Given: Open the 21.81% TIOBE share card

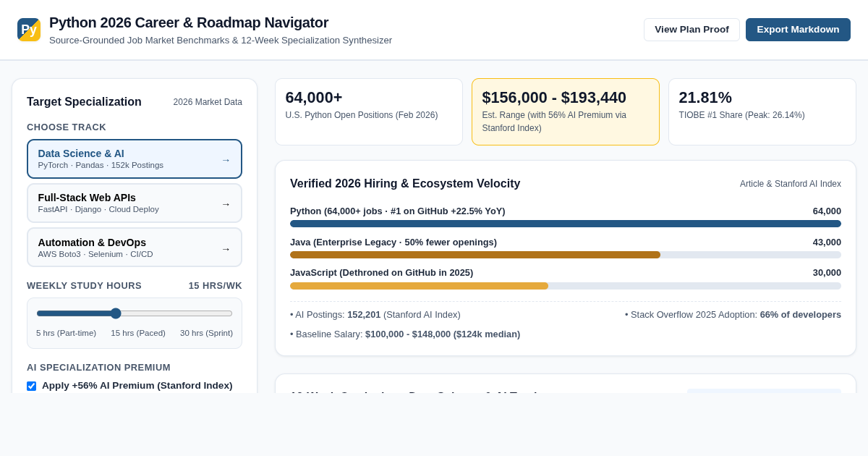Looking at the screenshot, I should (x=762, y=111).
